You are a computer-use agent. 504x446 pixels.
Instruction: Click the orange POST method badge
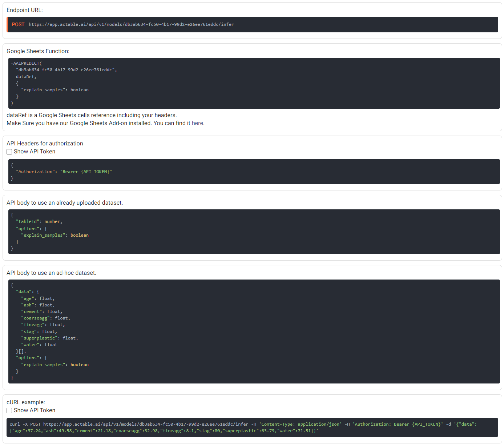click(x=18, y=24)
